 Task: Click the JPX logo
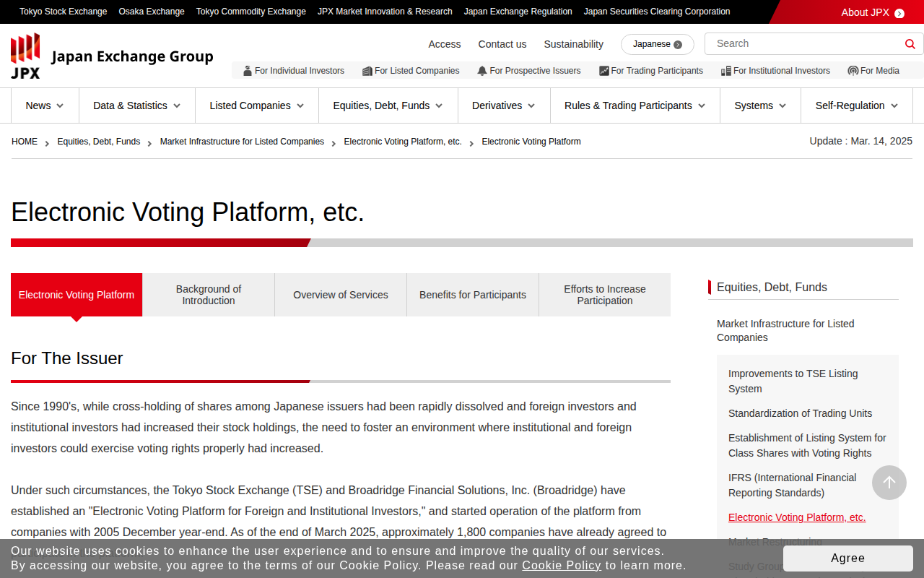(25, 56)
